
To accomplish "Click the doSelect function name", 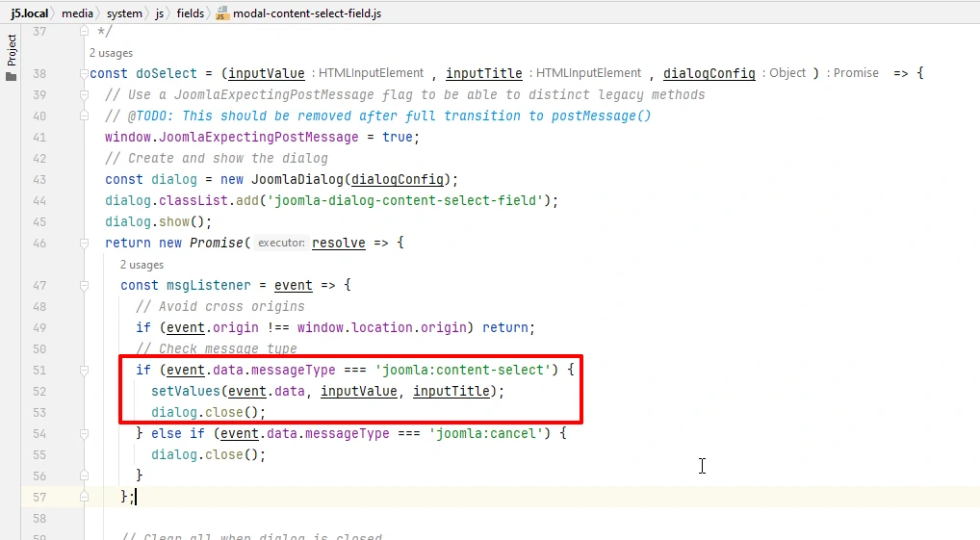I will pos(167,74).
